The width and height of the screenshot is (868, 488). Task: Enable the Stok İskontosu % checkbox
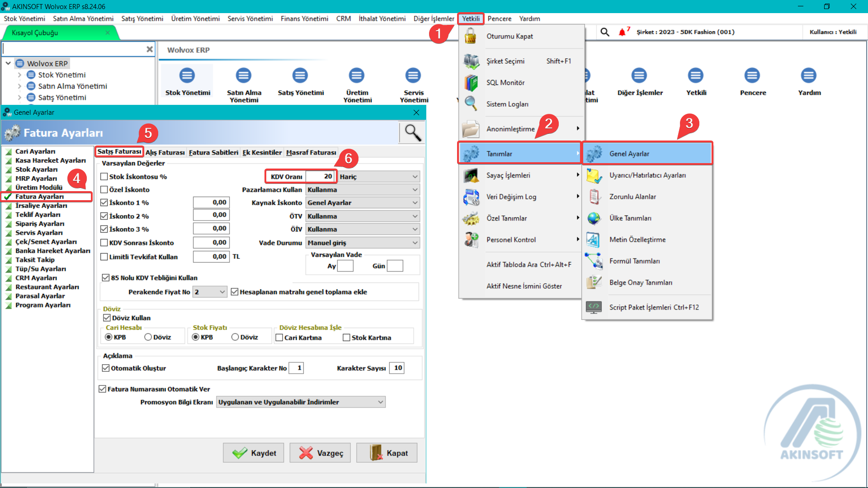click(x=104, y=177)
